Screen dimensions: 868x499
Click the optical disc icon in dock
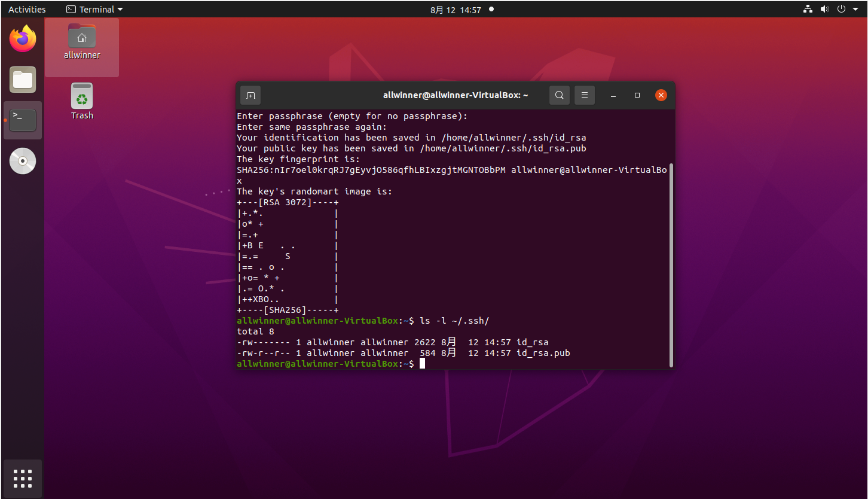(x=23, y=161)
